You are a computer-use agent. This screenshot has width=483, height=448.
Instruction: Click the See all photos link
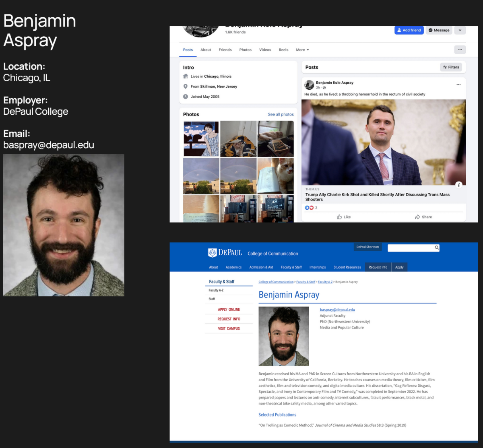tap(281, 114)
